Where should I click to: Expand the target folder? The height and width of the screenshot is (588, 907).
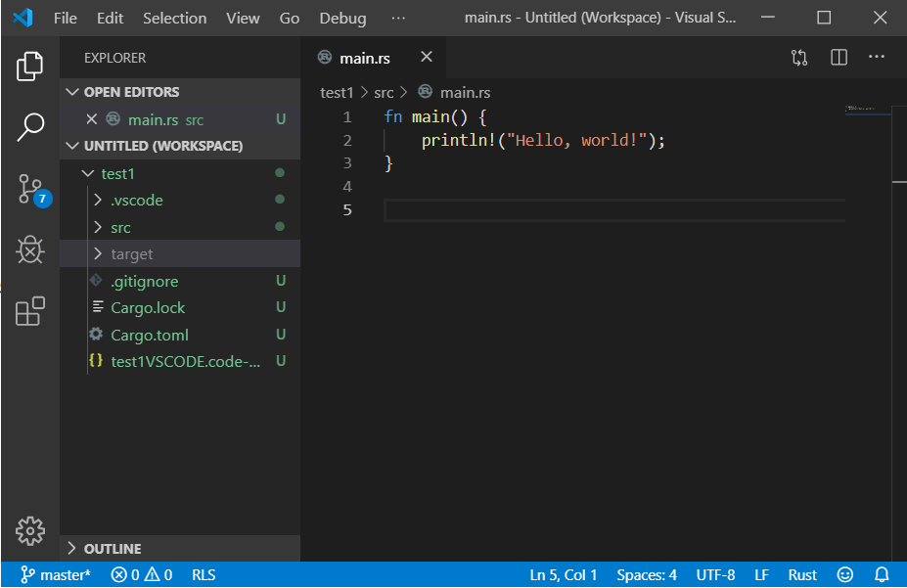[180, 253]
